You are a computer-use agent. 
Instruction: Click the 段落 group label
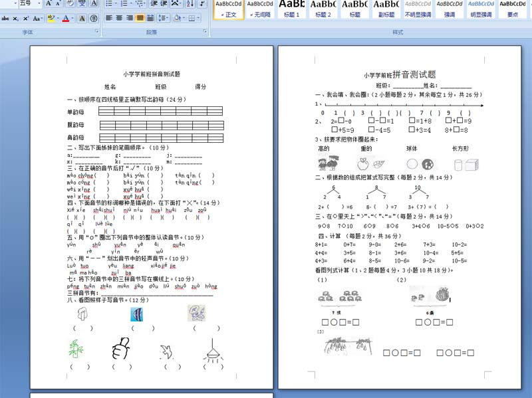pos(152,32)
